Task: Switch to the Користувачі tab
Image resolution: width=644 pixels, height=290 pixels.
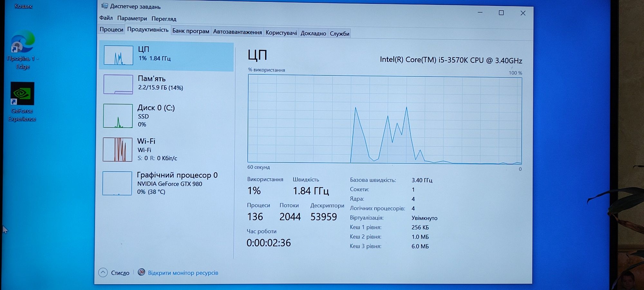Action: pyautogui.click(x=281, y=33)
